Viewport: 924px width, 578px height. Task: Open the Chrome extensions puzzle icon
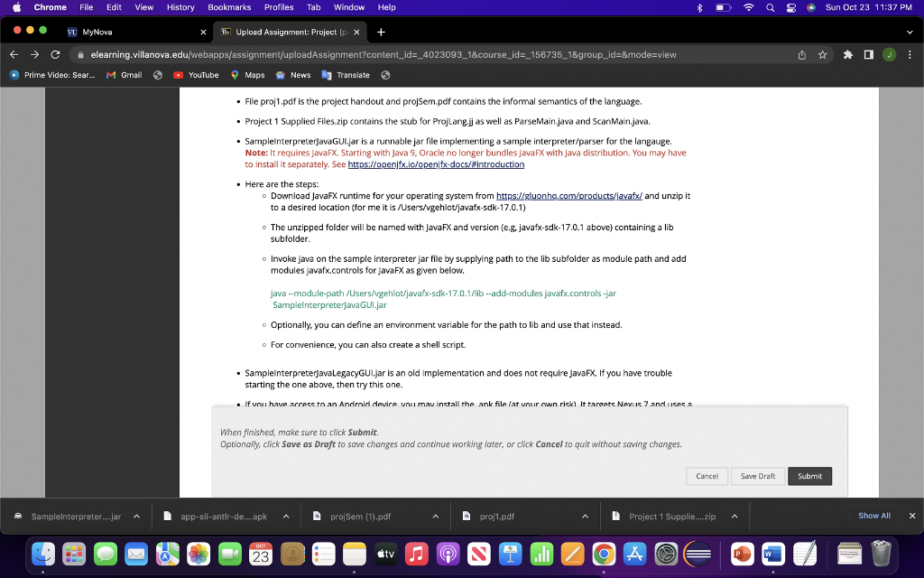(847, 54)
